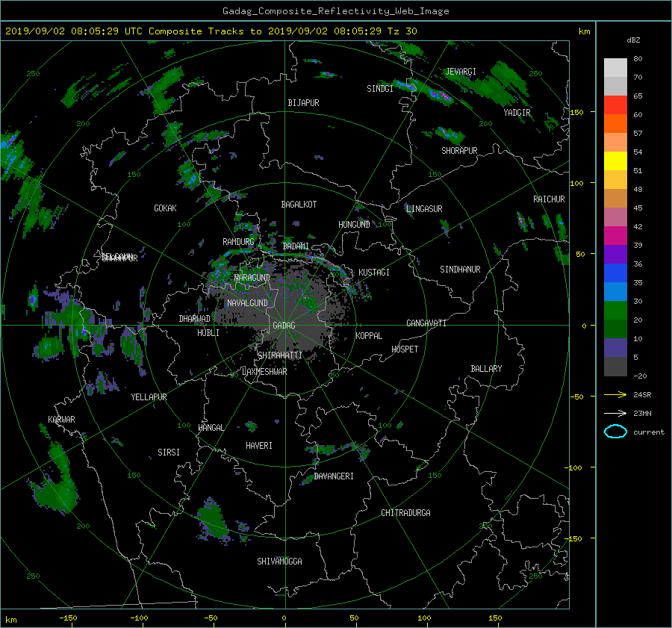Click the BAGALKOT city label
The width and height of the screenshot is (672, 628).
click(299, 205)
